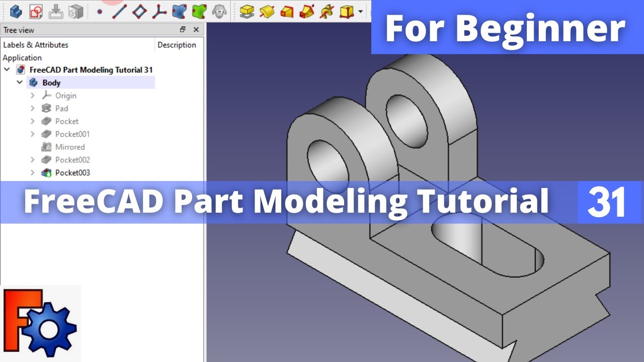Click the blue Body icon in tree
644x362 pixels.
34,82
